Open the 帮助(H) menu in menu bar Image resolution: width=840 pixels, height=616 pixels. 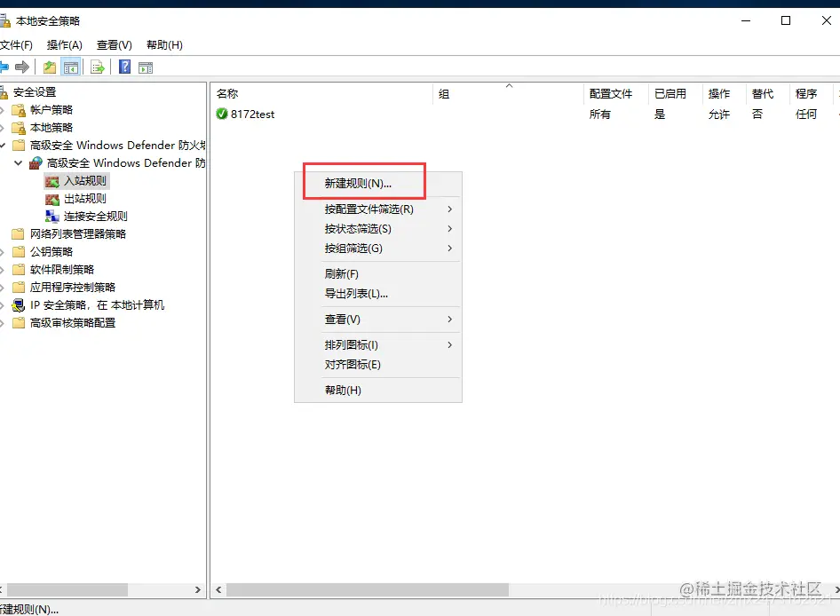tap(164, 45)
